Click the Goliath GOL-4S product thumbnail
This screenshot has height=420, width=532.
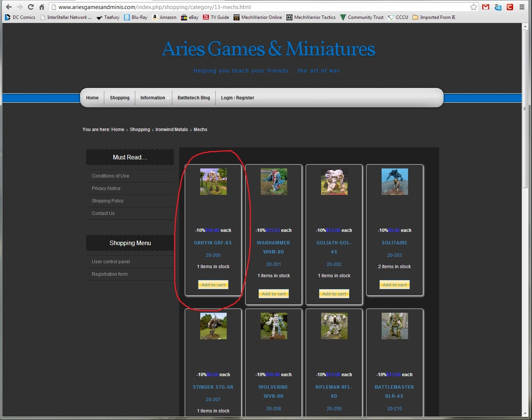(x=334, y=182)
